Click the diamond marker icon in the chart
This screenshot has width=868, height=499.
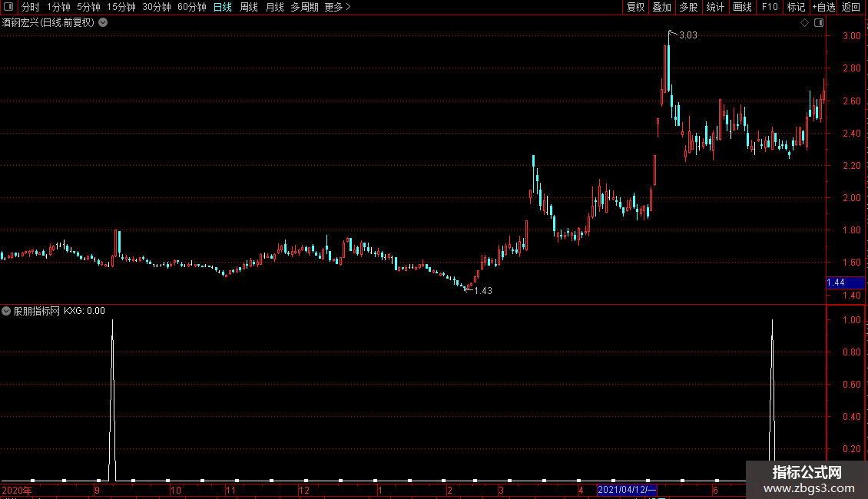pos(804,23)
